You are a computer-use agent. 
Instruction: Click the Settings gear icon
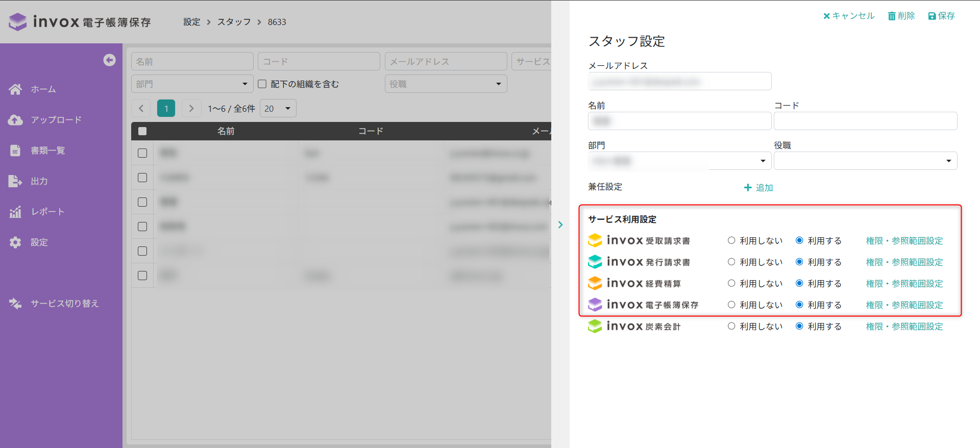(x=15, y=242)
